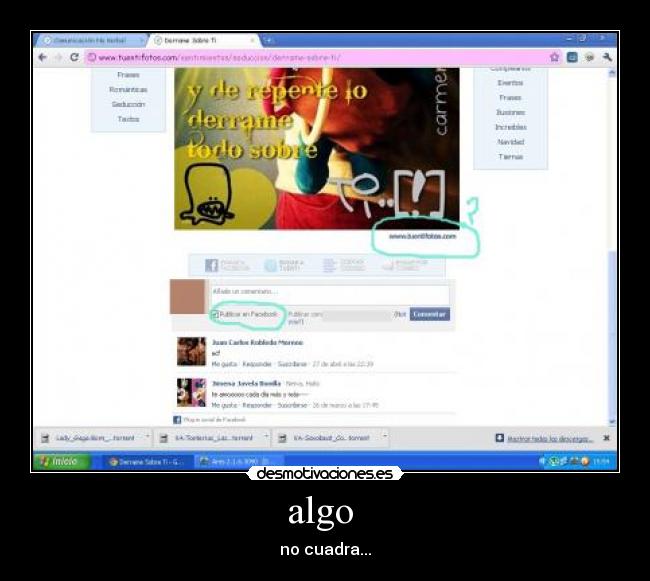Open the Tiernas category in right sidebar
The height and width of the screenshot is (581, 650).
[x=510, y=157]
